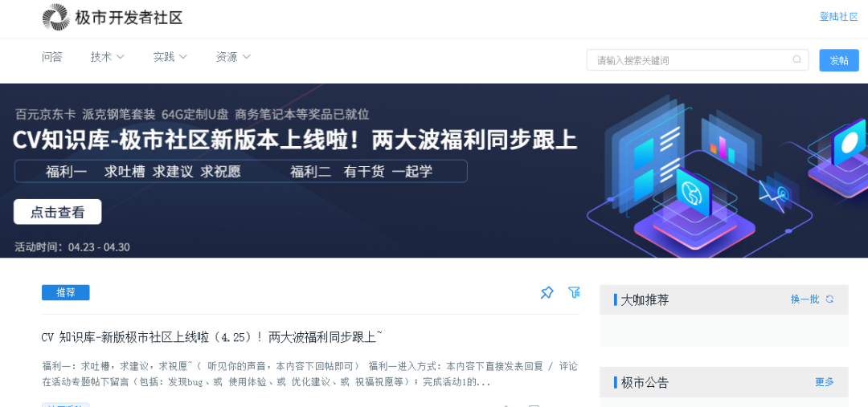Click the CV知识库 banner headline

point(295,141)
